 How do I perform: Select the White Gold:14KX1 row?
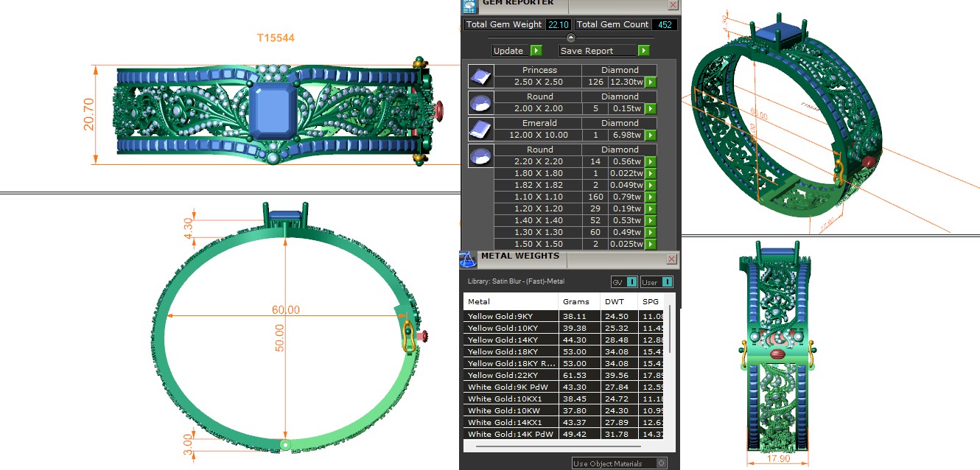coord(564,422)
